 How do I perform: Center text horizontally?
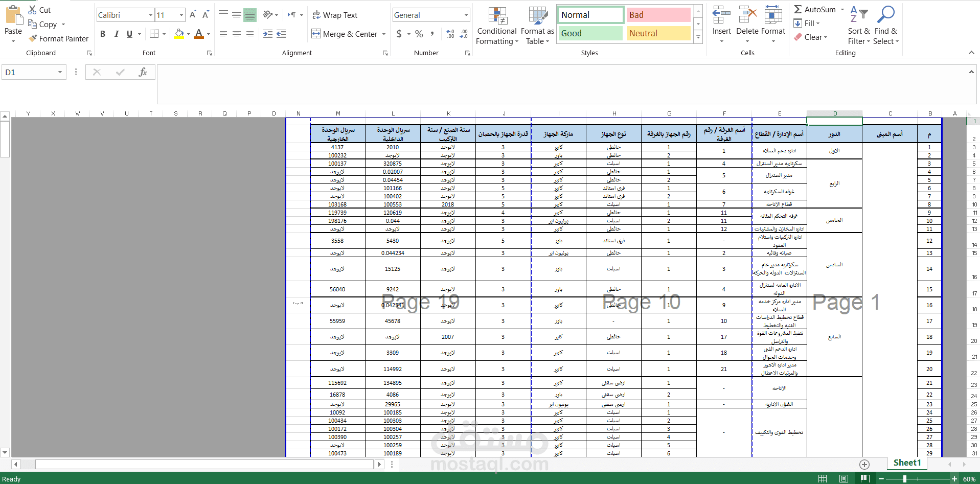237,34
